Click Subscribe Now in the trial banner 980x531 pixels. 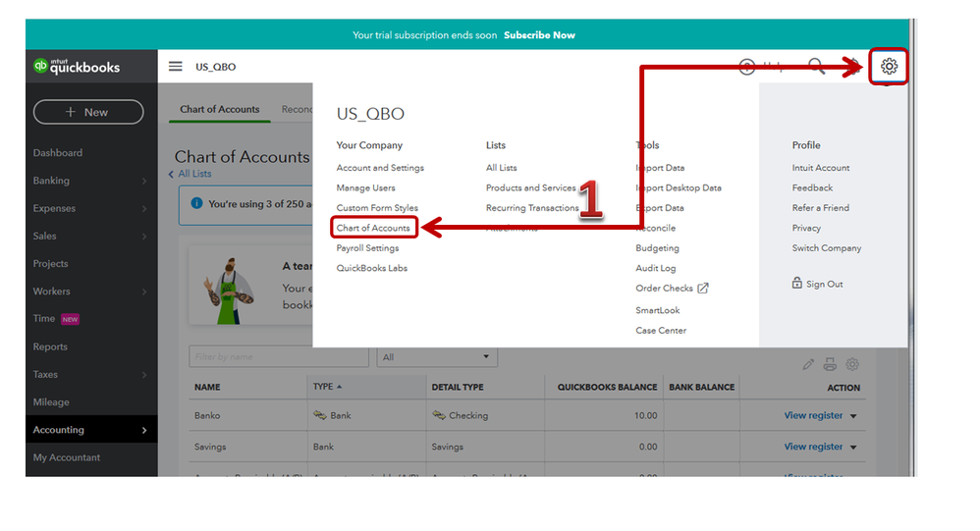click(x=539, y=35)
